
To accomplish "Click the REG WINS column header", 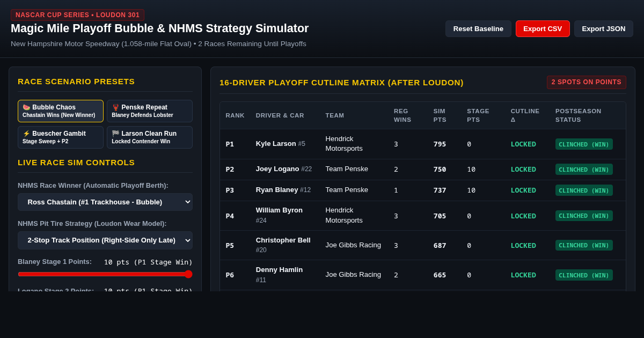I will [402, 115].
